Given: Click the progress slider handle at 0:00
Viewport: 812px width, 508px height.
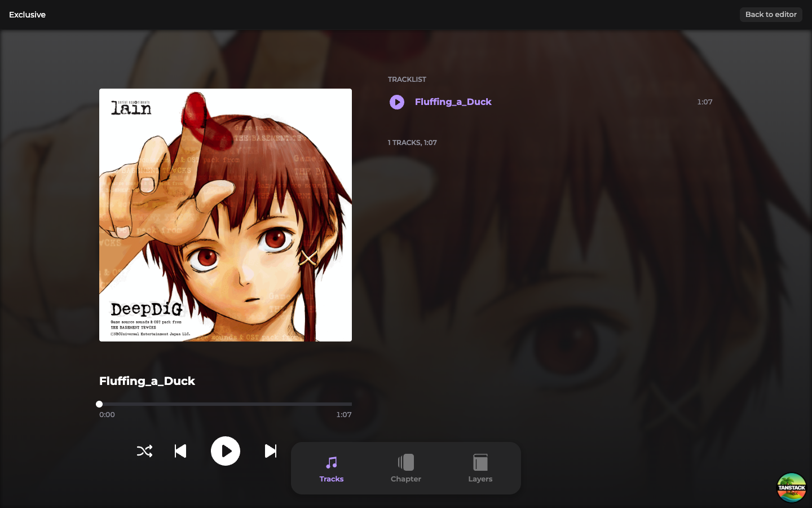Looking at the screenshot, I should [99, 404].
